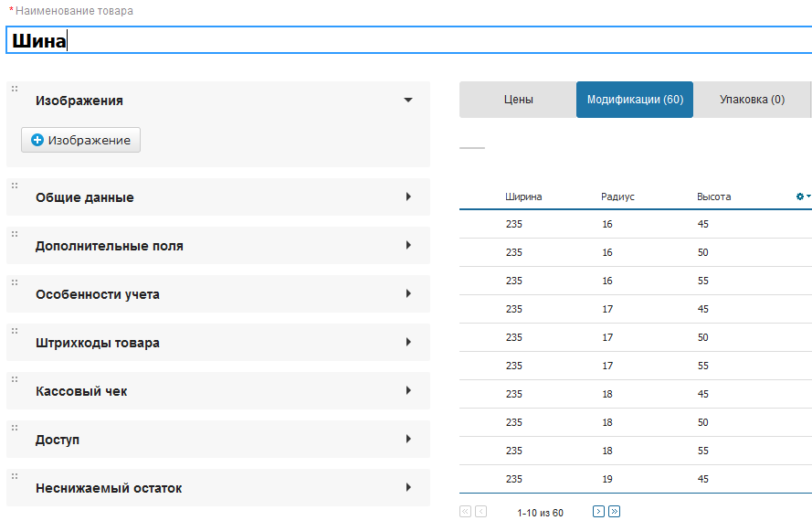The image size is (812, 531).
Task: Click the table settings gear icon
Action: click(803, 196)
